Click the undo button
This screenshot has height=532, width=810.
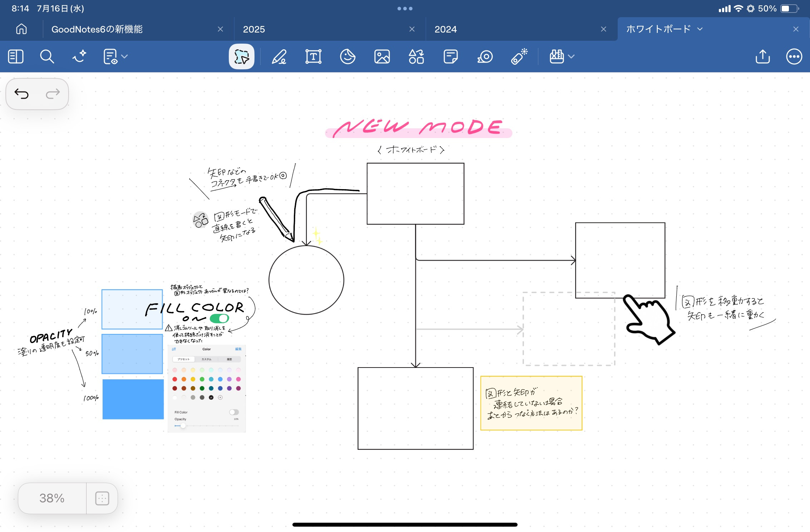tap(21, 94)
